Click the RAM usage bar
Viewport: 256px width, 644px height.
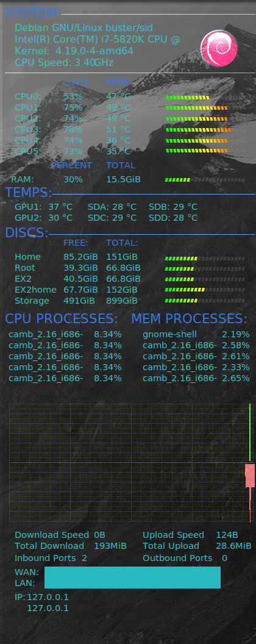click(205, 180)
